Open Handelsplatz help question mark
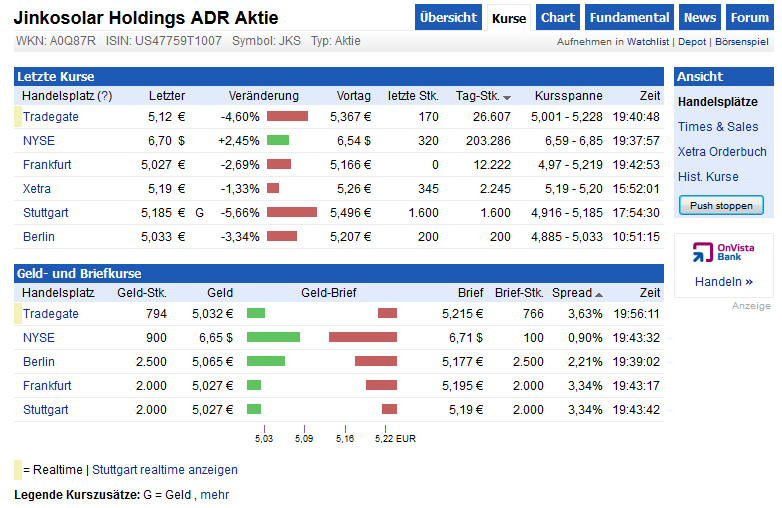 (105, 96)
